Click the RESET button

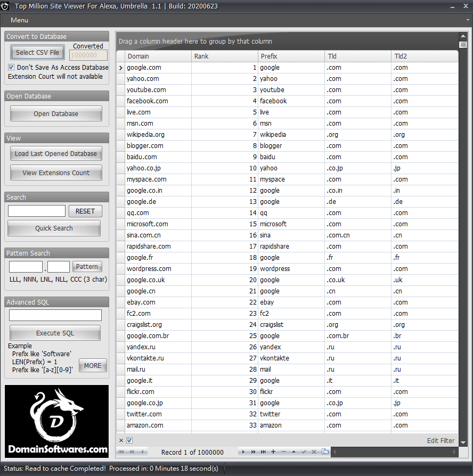(85, 211)
